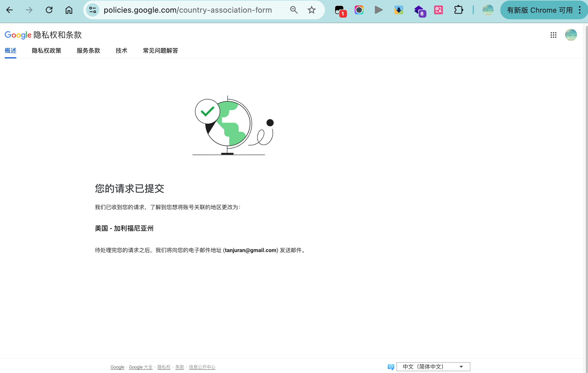Image resolution: width=588 pixels, height=373 pixels.
Task: Open site information controls icon
Action: (93, 10)
